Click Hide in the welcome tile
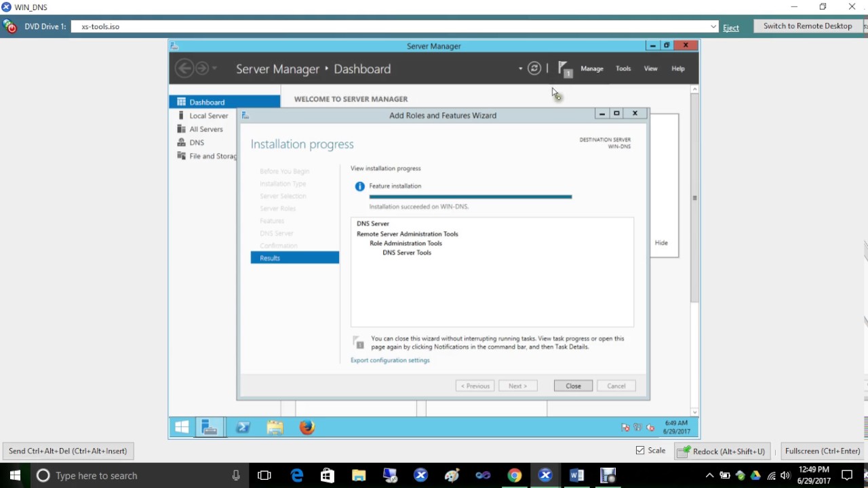Screen dimensions: 868x488 point(661,243)
